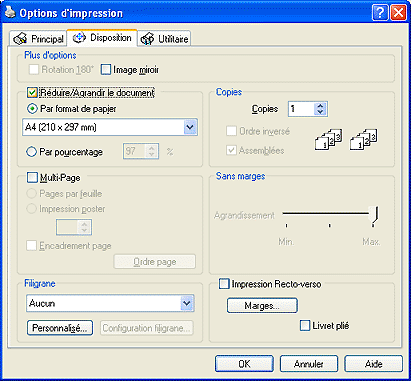Click the first collated pages stack icon
Image resolution: width=411 pixels, height=381 pixels.
click(328, 139)
